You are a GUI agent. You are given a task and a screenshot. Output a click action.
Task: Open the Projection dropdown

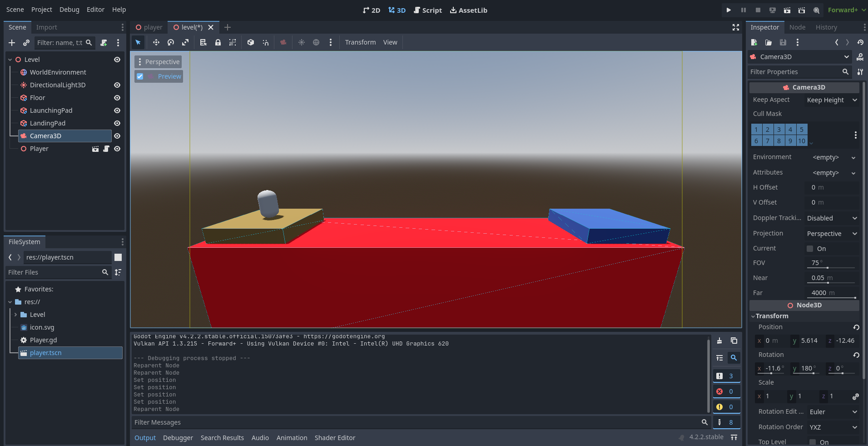(x=832, y=234)
